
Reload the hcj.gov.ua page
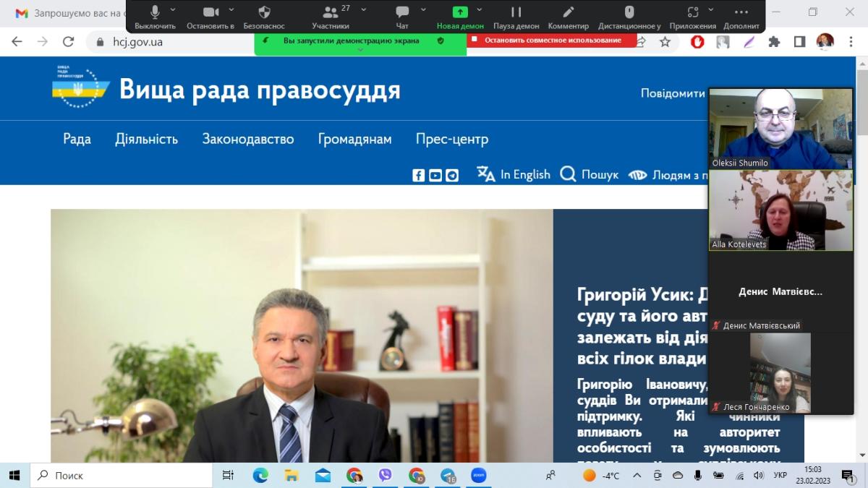point(69,42)
